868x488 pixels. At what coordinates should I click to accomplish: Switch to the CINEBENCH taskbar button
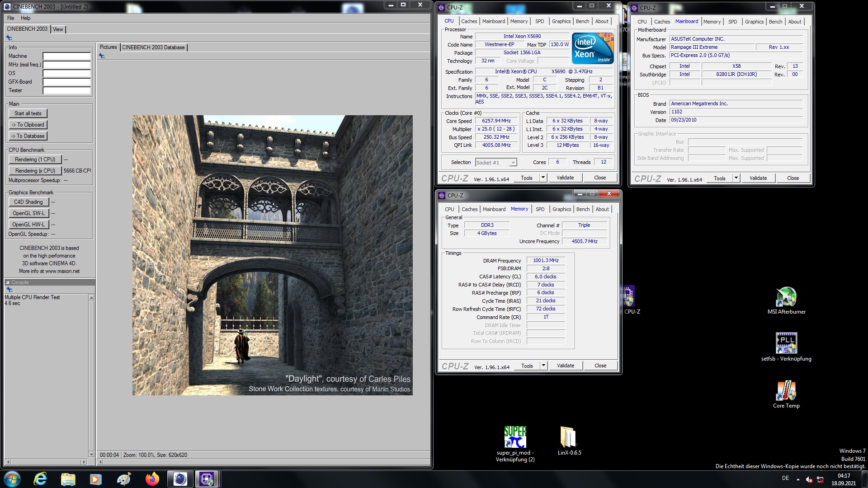pyautogui.click(x=180, y=479)
